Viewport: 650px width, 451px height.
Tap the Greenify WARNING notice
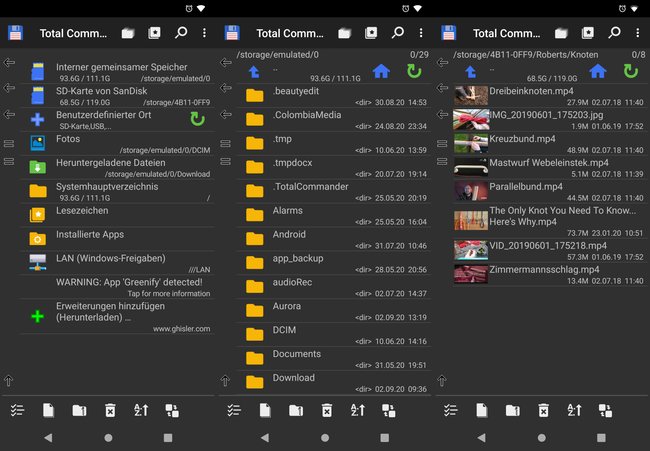point(117,287)
